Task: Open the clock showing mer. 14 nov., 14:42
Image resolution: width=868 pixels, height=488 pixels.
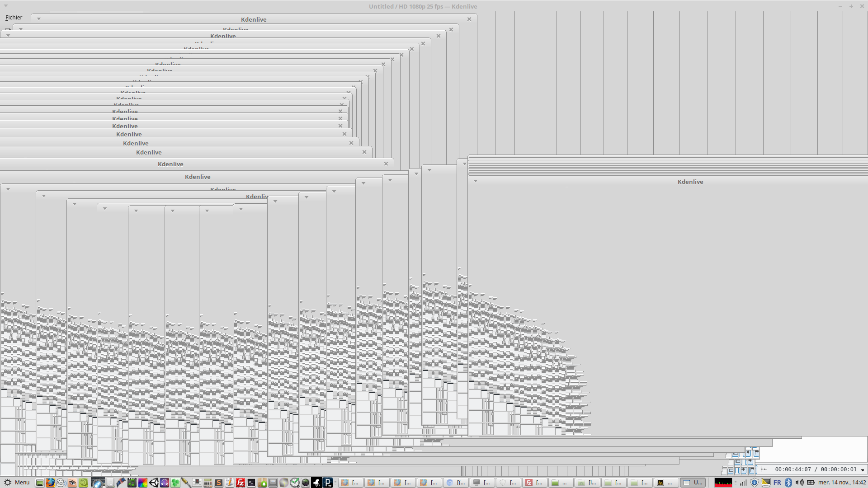Action: pos(842,483)
